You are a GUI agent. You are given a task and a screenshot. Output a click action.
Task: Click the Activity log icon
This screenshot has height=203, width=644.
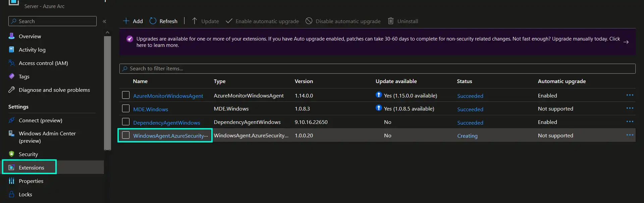tap(12, 50)
